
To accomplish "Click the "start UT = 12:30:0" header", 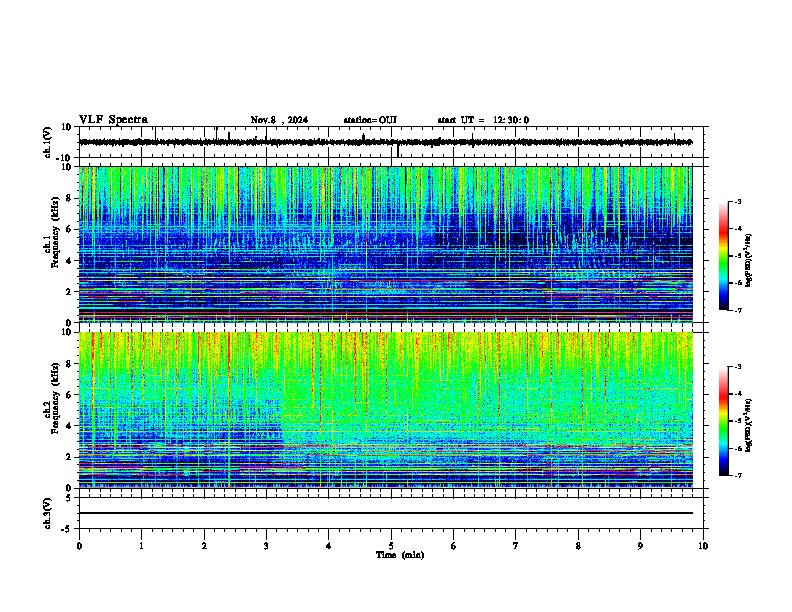I will pyautogui.click(x=483, y=120).
